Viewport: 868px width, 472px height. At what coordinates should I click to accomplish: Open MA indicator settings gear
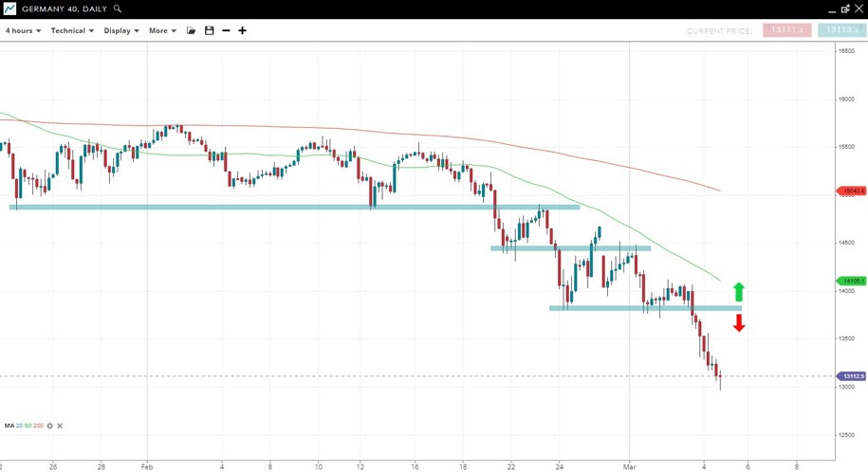coord(50,427)
